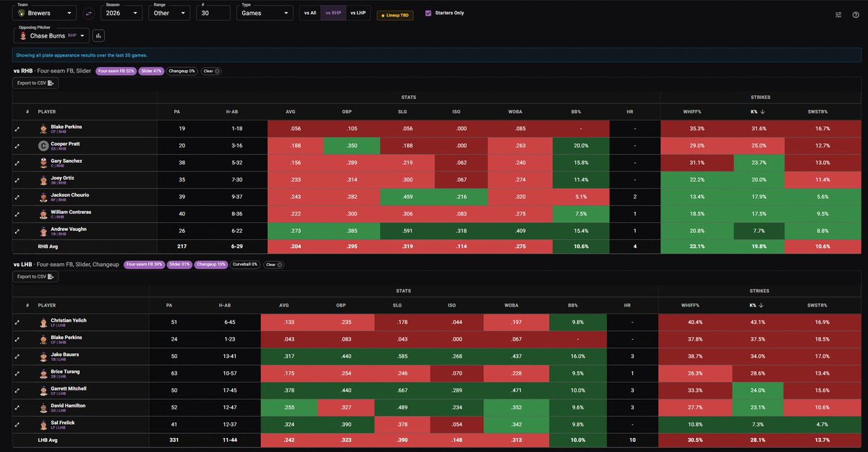The width and height of the screenshot is (868, 452).
Task: Click Sal Frelick's player headshot
Action: pos(44,424)
